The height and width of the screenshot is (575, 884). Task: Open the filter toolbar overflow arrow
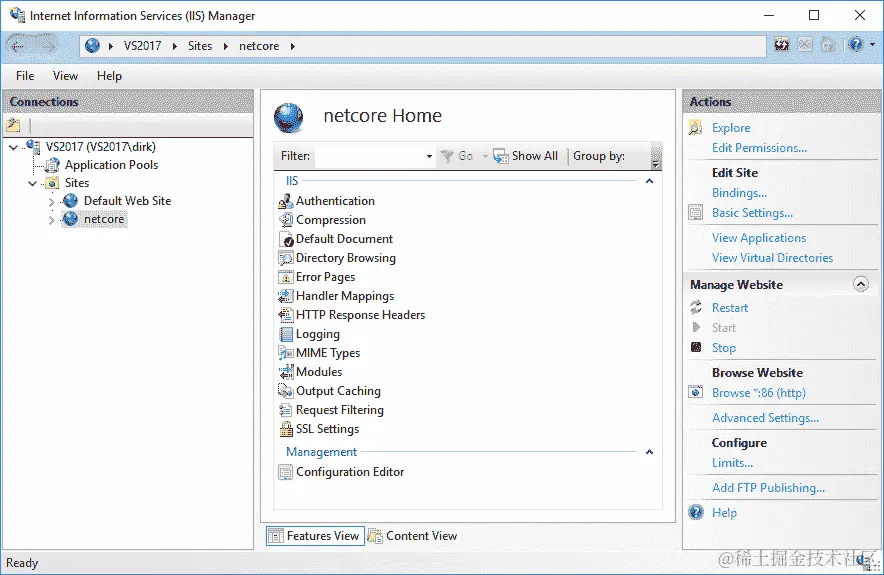656,163
